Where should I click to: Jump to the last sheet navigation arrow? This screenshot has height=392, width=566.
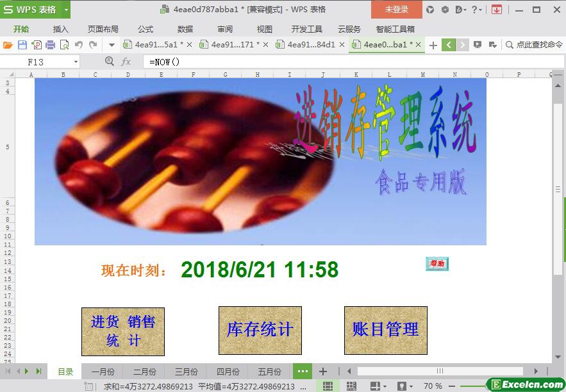click(x=38, y=371)
